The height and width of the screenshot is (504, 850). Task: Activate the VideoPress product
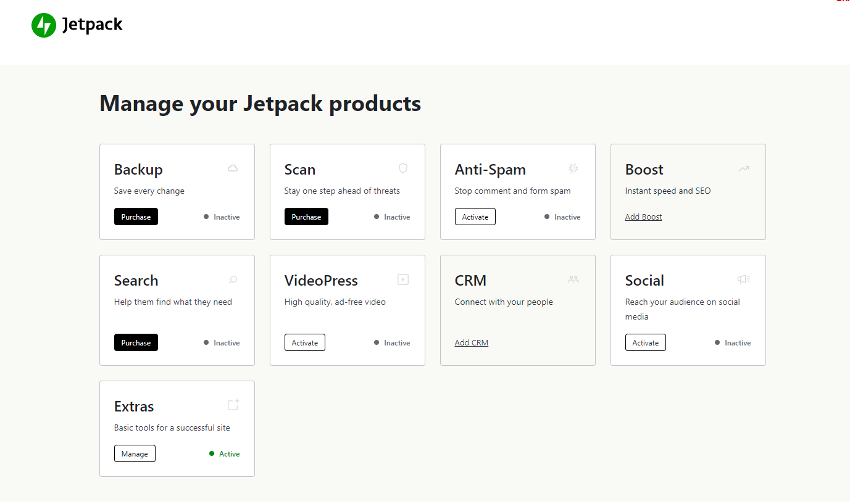(x=305, y=342)
